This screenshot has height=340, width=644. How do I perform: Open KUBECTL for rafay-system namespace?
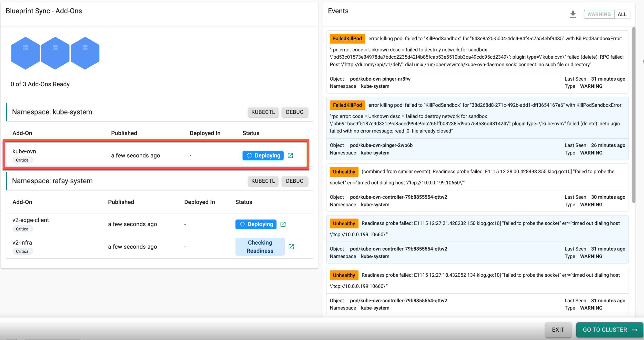tap(263, 181)
